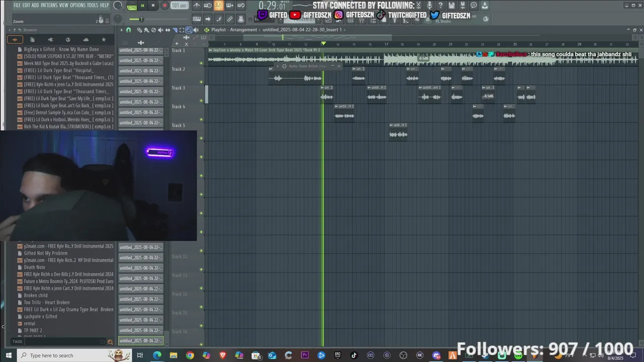The height and width of the screenshot is (362, 644).
Task: Click the note color brush icon
Action: click(219, 19)
